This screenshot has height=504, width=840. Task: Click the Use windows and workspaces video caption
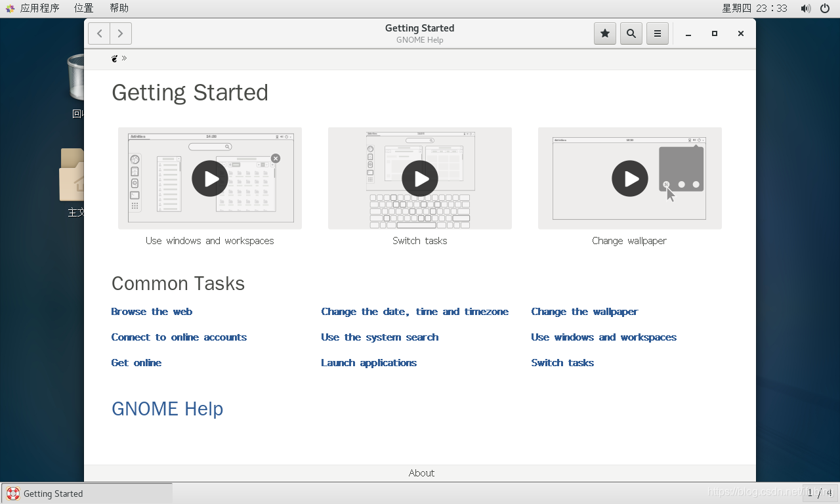click(x=210, y=241)
